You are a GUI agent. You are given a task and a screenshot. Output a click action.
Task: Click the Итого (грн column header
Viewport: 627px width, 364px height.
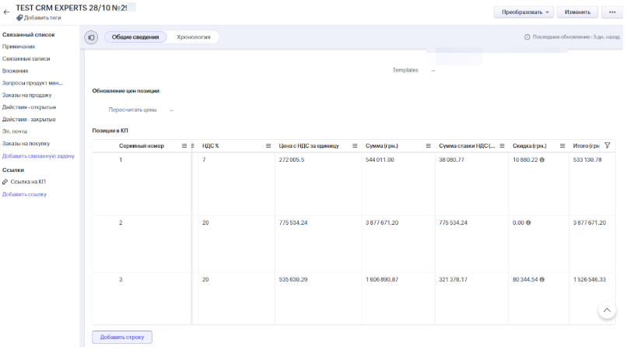click(x=586, y=146)
